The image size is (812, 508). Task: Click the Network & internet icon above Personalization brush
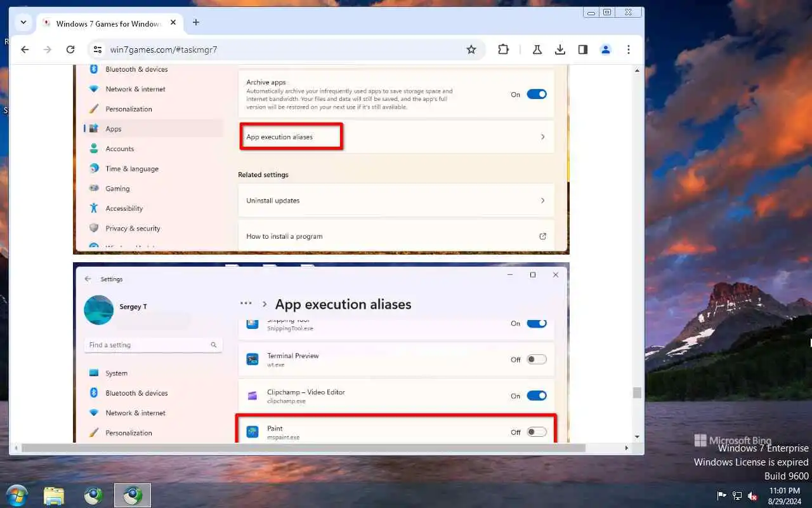pos(94,89)
